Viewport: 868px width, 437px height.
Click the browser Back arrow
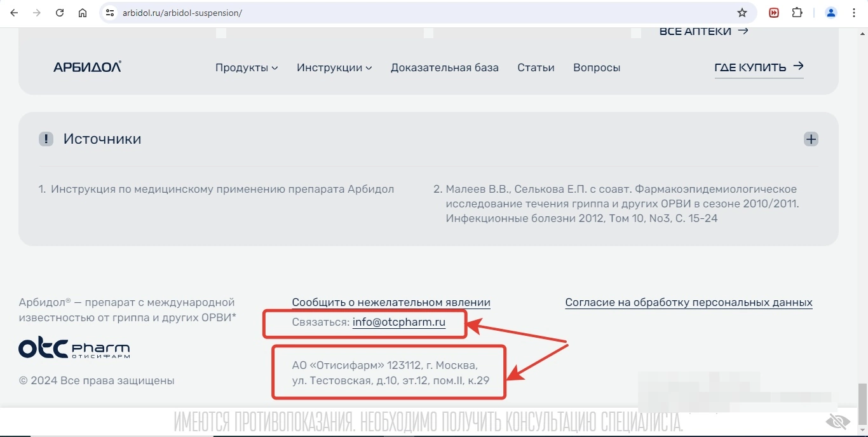coord(14,13)
